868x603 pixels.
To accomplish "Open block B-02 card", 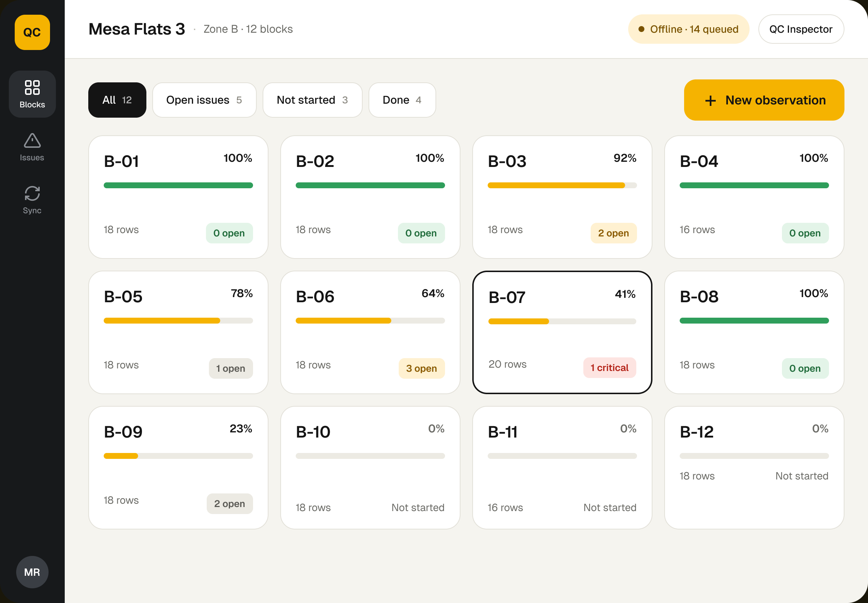I will coord(370,197).
